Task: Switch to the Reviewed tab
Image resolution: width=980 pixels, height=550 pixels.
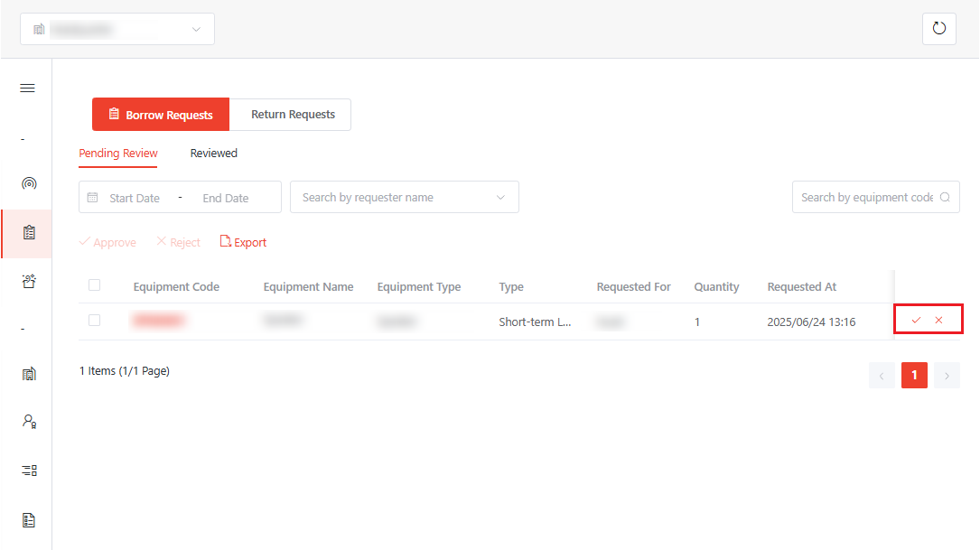Action: (x=213, y=154)
